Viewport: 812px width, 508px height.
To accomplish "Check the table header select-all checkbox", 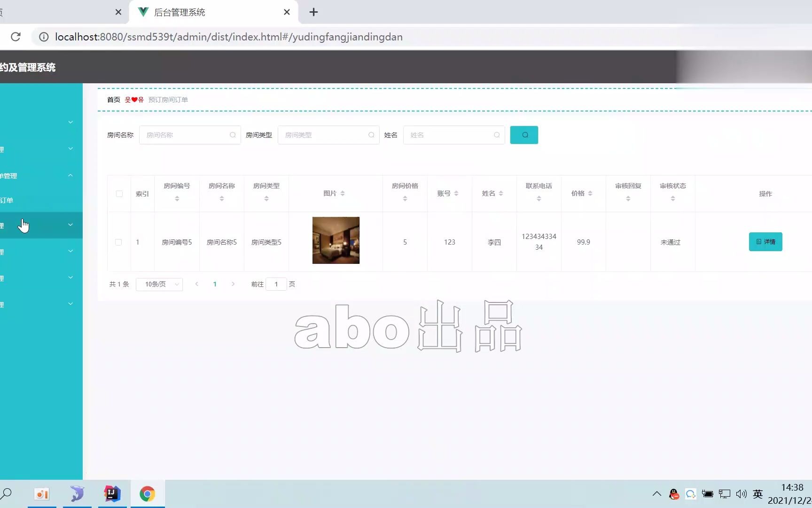I will click(x=119, y=193).
